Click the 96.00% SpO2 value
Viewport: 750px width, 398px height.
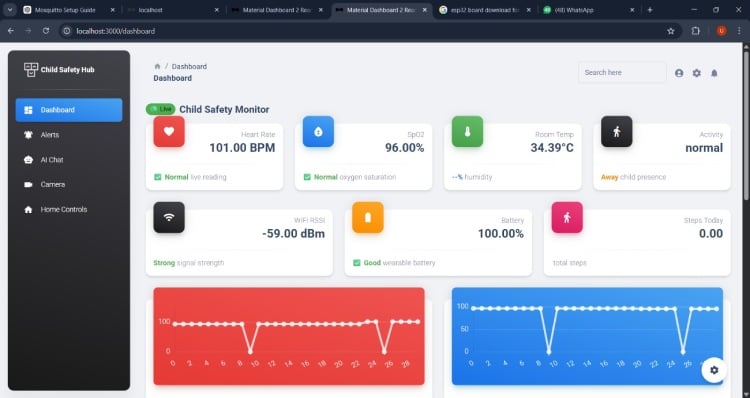click(405, 148)
